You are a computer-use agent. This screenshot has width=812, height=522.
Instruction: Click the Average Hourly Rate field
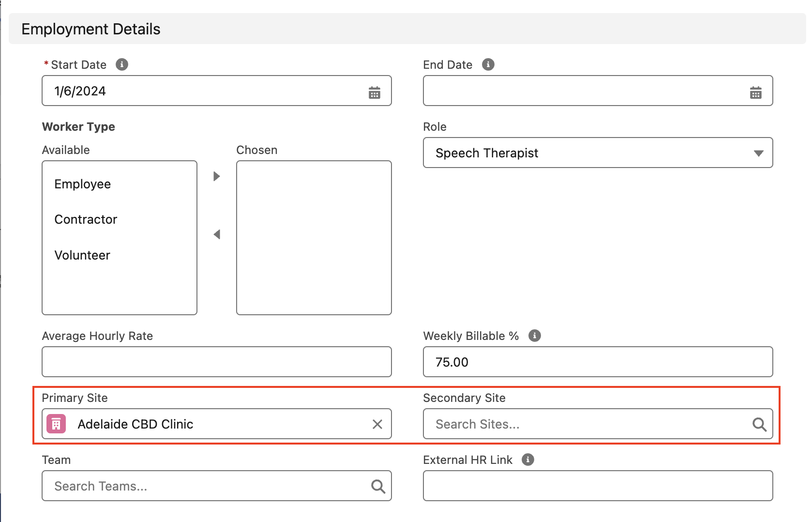pyautogui.click(x=216, y=362)
